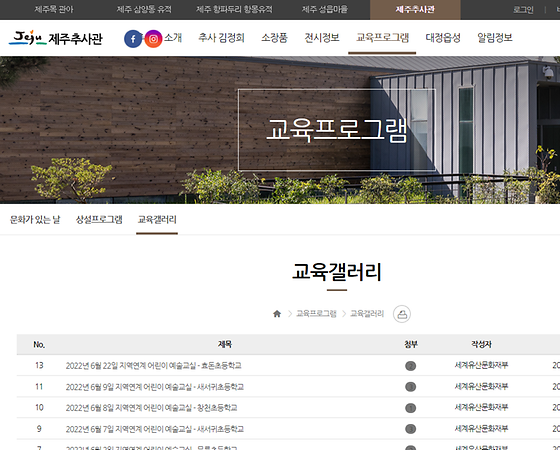Open the 알림정보 menu
Screen dimensions: 560x450
click(x=495, y=38)
